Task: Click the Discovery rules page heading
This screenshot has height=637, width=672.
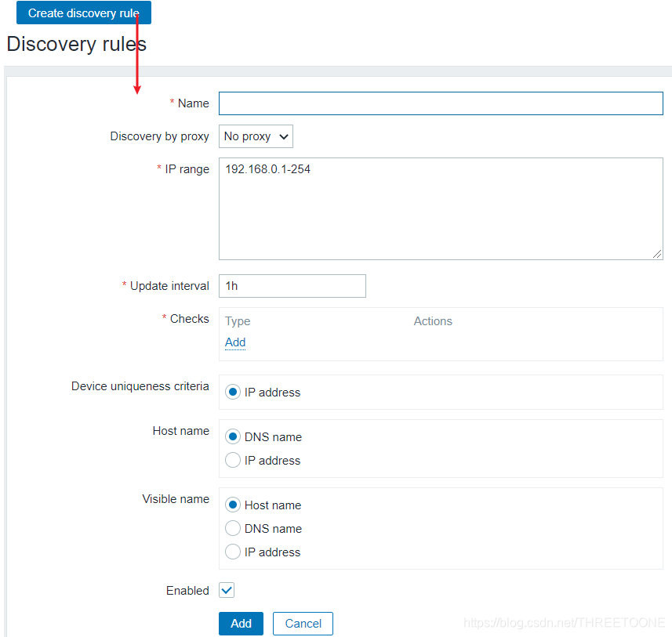Action: (77, 44)
